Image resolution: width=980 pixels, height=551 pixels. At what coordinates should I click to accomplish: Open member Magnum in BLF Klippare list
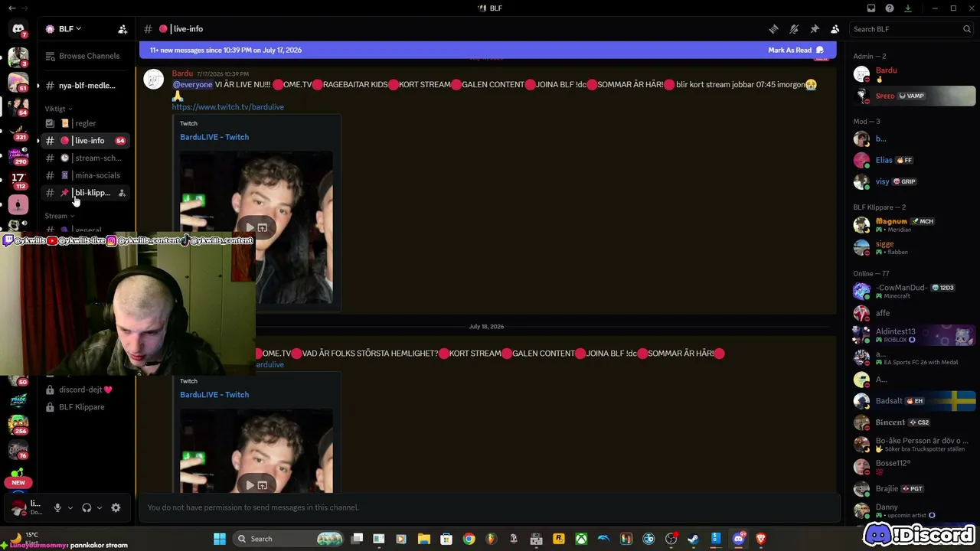click(914, 225)
